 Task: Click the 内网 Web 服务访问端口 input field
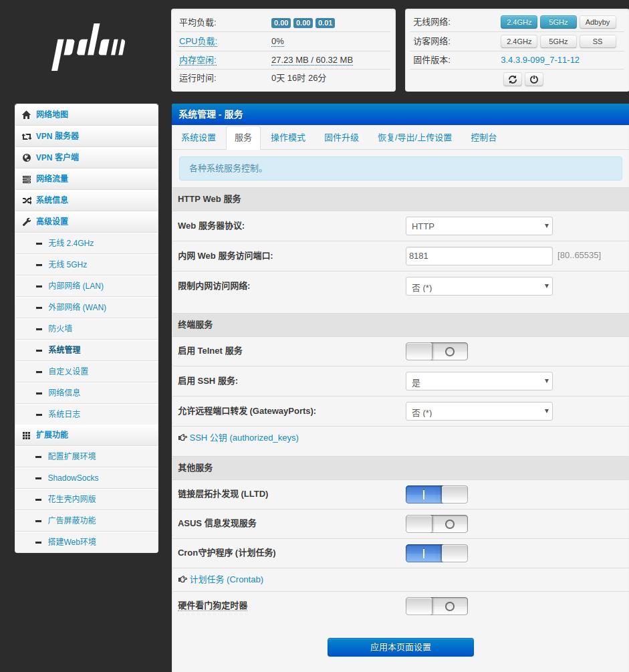[x=479, y=256]
